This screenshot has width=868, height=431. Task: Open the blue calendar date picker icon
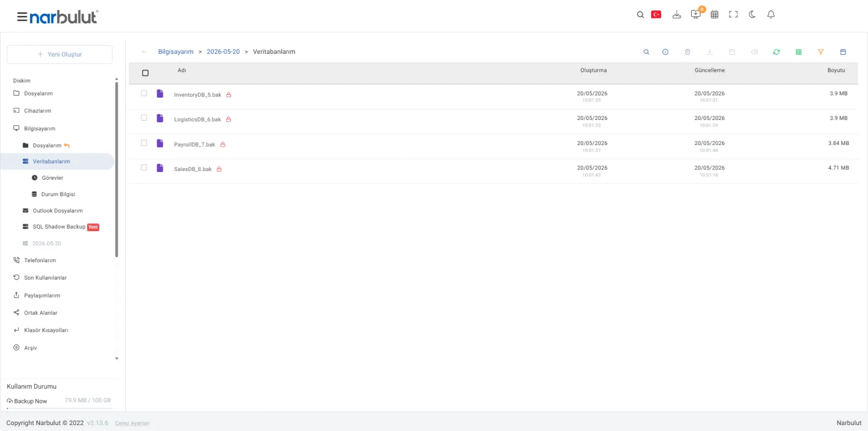click(x=843, y=52)
